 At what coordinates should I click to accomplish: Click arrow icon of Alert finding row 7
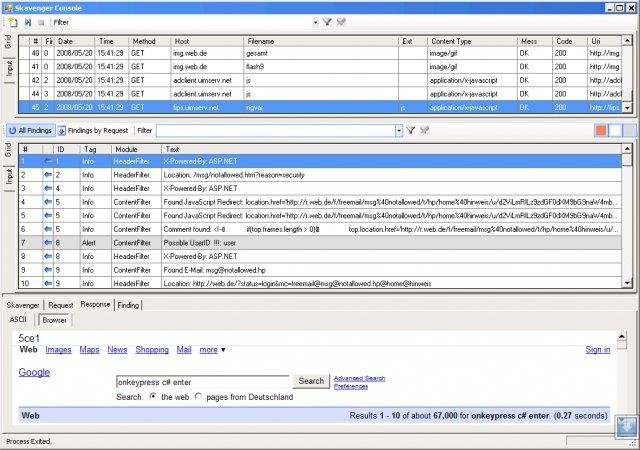click(48, 243)
